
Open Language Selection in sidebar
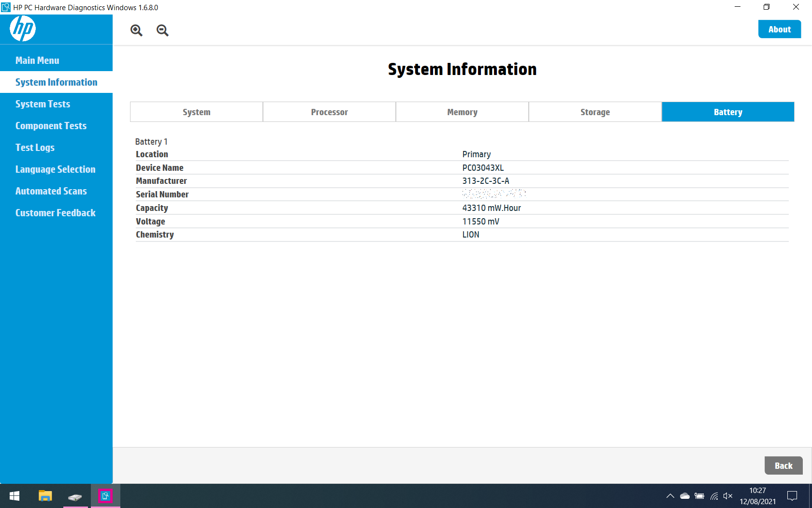(56, 169)
